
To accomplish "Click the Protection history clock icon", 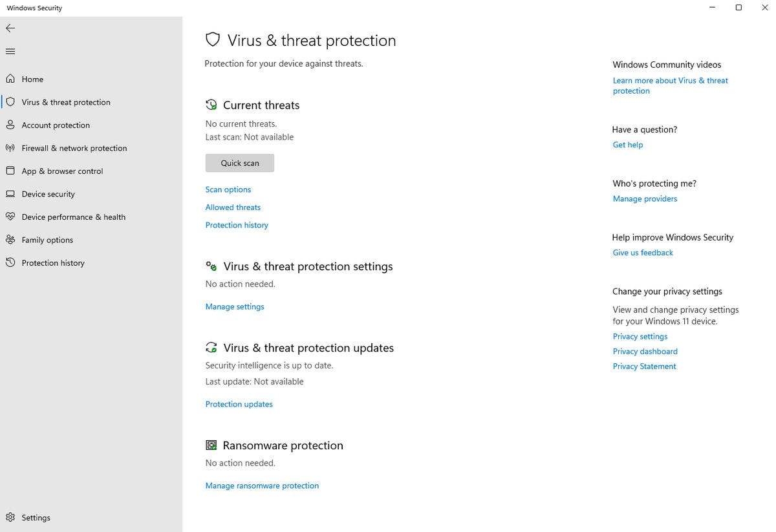I will click(x=10, y=262).
